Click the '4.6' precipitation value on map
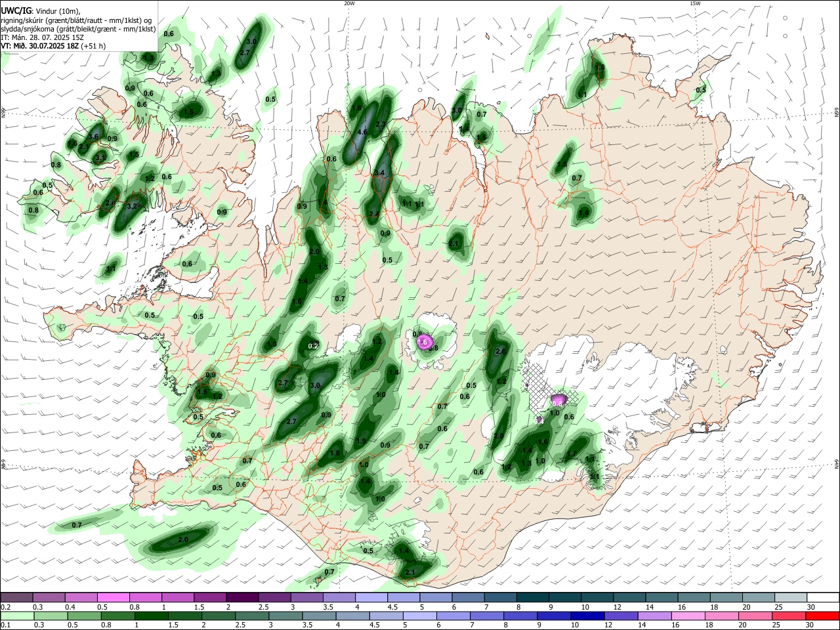 pyautogui.click(x=362, y=133)
